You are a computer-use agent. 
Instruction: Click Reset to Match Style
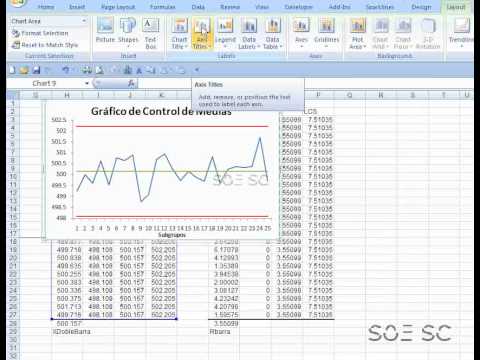[45, 45]
